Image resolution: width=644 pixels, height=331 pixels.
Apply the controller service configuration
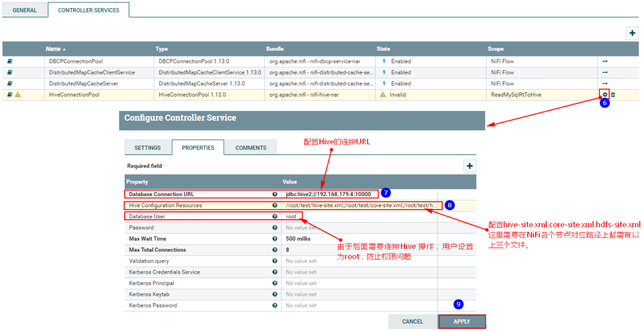point(462,321)
